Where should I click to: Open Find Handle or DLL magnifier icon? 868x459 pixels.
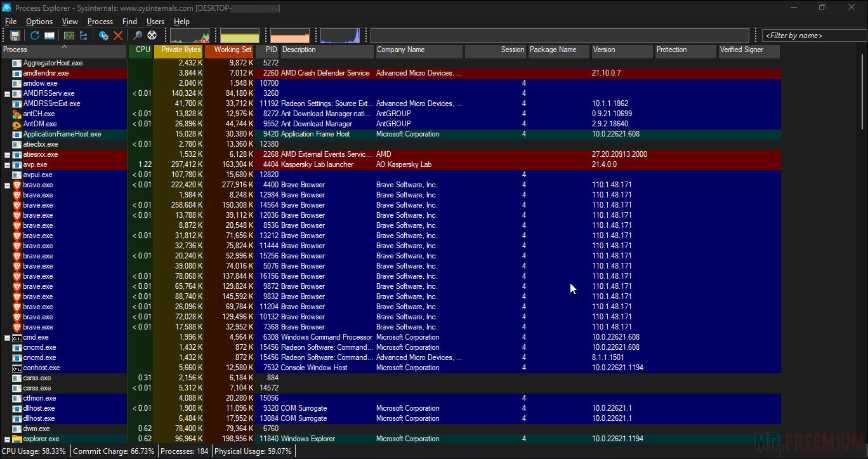pyautogui.click(x=137, y=36)
